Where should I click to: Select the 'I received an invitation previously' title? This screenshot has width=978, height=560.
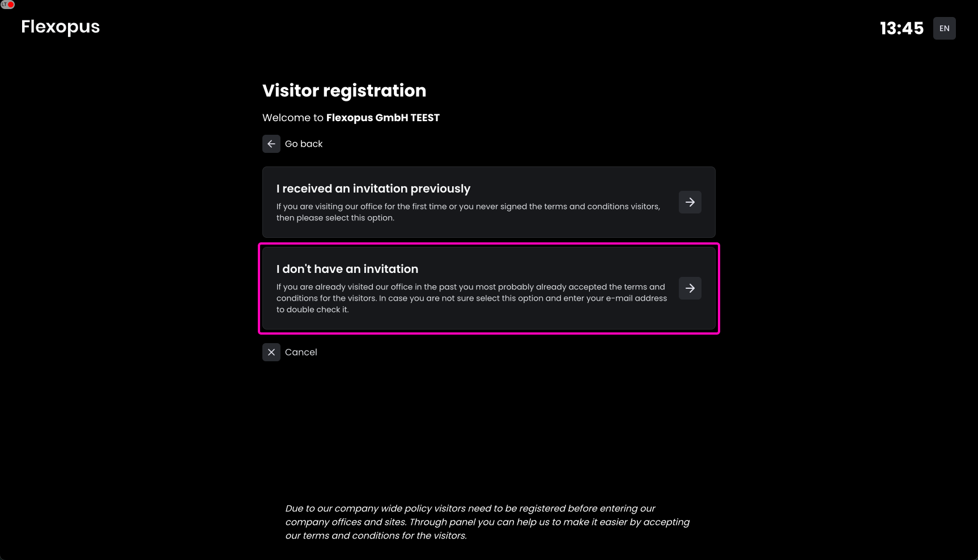(373, 189)
